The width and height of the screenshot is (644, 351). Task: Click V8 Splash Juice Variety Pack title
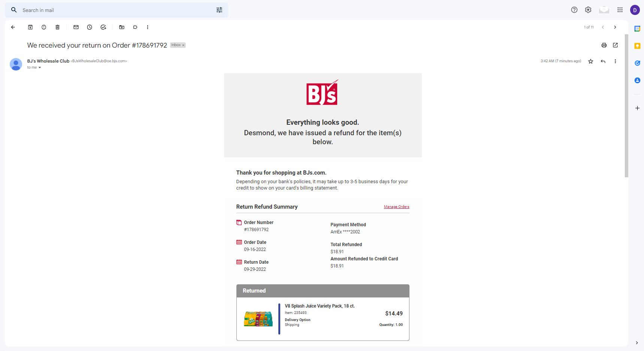pyautogui.click(x=320, y=306)
